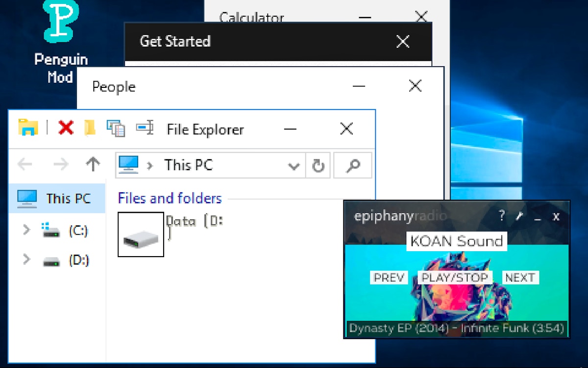Open a folder via the first toolbar icon
Viewport: 588px width, 368px height.
point(28,128)
